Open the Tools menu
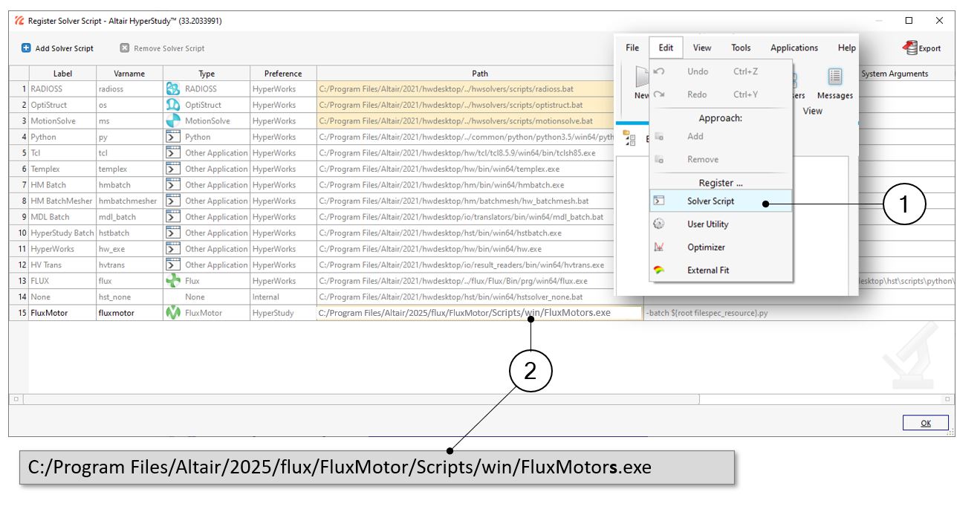Viewport: 980px width, 521px height. pos(741,48)
